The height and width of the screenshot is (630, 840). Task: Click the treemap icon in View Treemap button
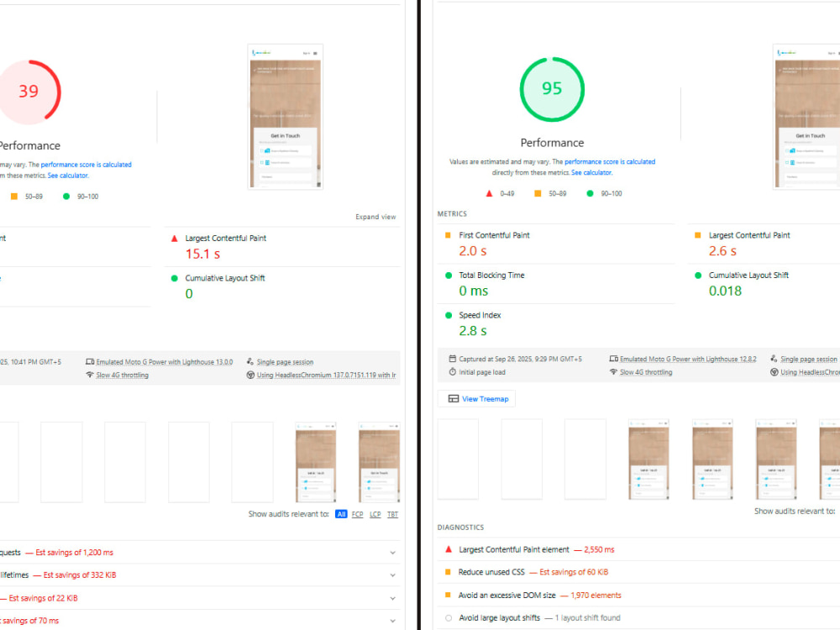pyautogui.click(x=454, y=398)
